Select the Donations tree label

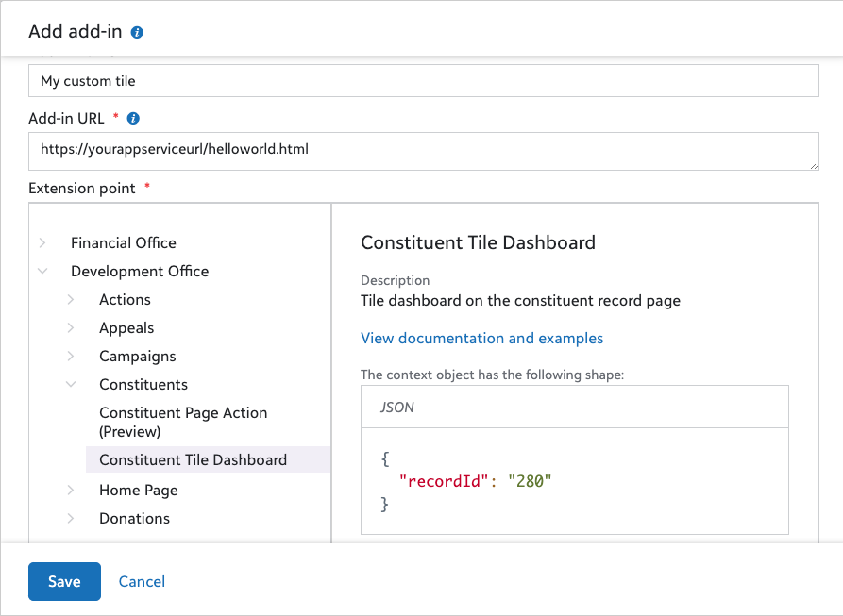(x=134, y=519)
